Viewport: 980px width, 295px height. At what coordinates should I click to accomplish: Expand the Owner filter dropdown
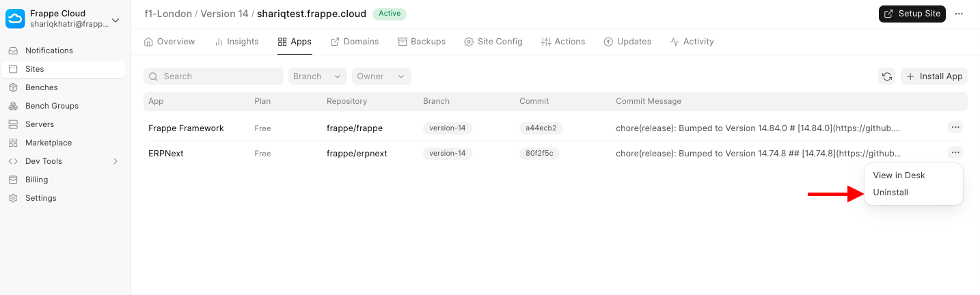coord(381,76)
